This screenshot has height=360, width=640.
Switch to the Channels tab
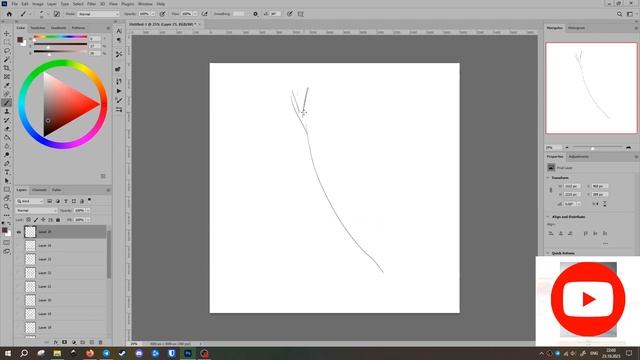(x=39, y=190)
